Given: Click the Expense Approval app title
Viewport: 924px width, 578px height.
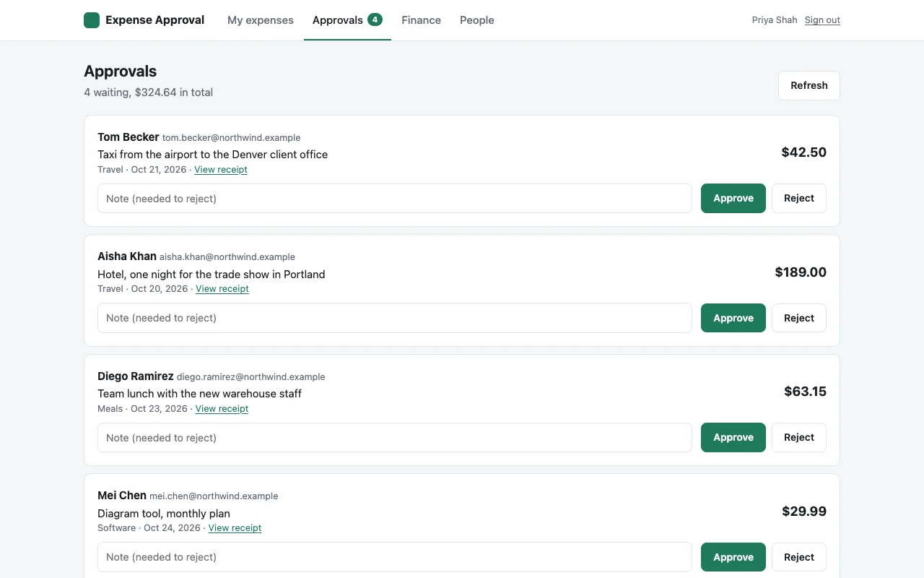Looking at the screenshot, I should pos(155,20).
